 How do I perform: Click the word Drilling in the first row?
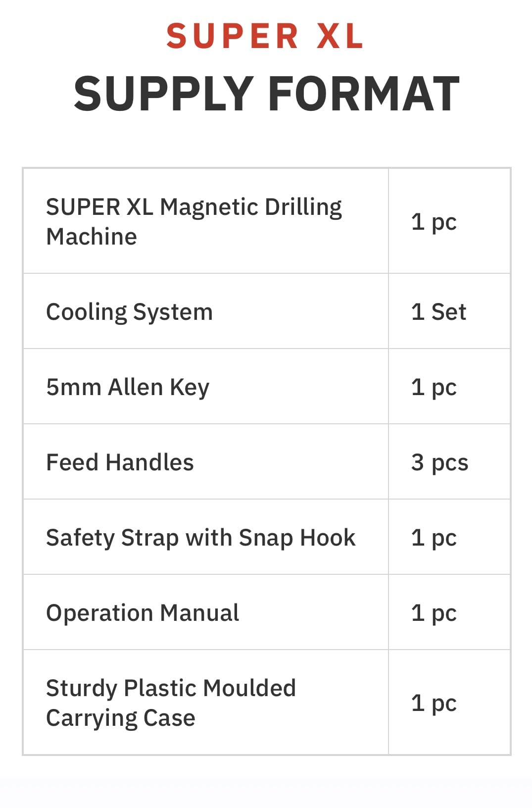point(303,207)
